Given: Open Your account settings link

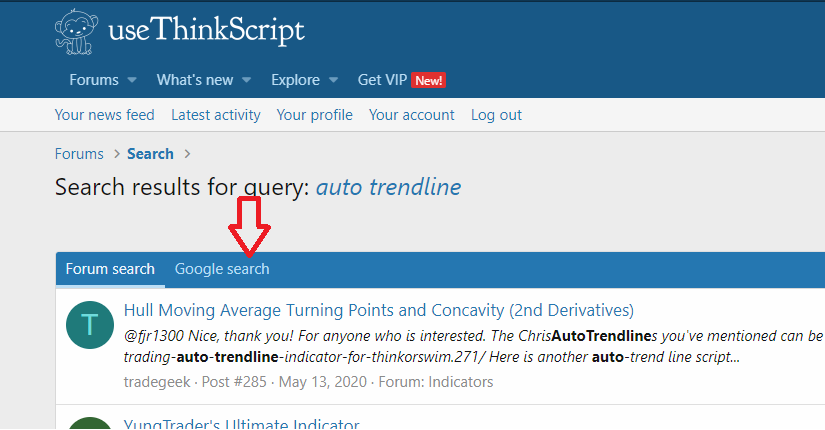Looking at the screenshot, I should pyautogui.click(x=411, y=115).
